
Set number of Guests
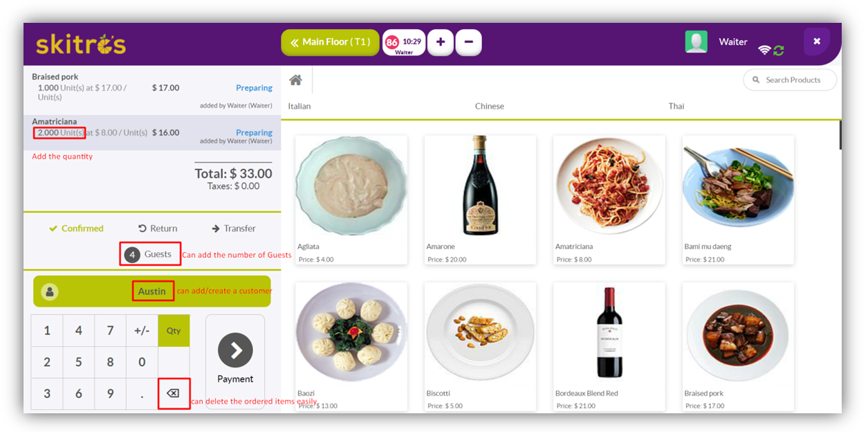tap(150, 254)
